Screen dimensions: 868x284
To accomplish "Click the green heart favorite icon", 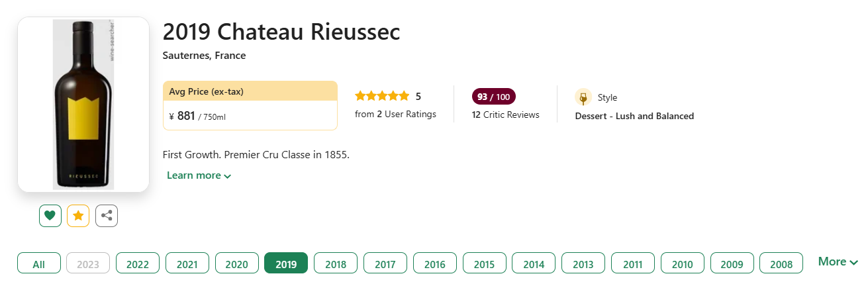I will click(x=50, y=216).
